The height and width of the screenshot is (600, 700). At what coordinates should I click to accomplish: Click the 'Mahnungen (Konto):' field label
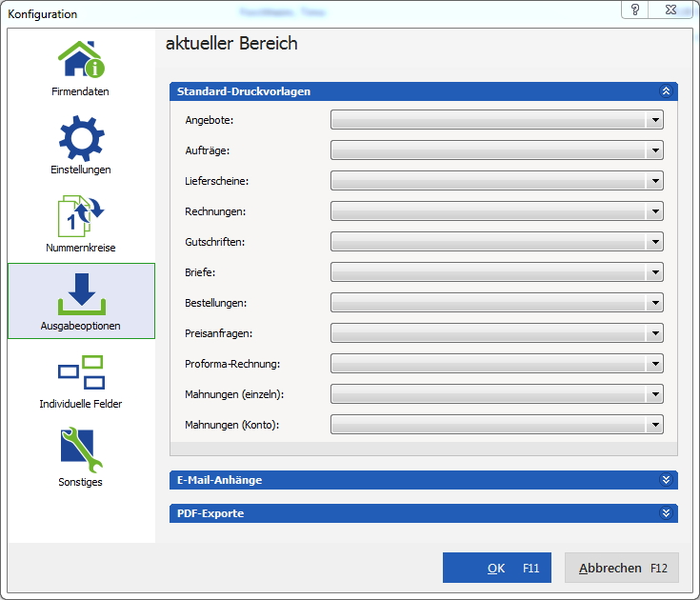click(x=232, y=425)
